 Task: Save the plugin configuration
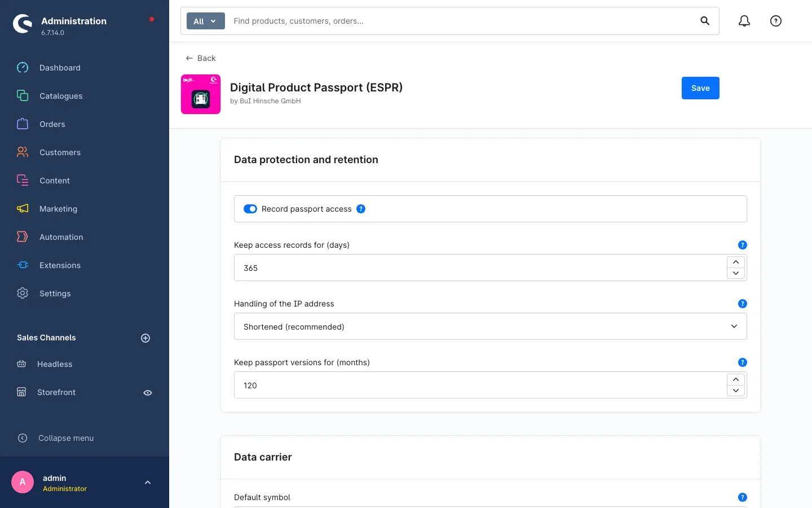click(700, 88)
